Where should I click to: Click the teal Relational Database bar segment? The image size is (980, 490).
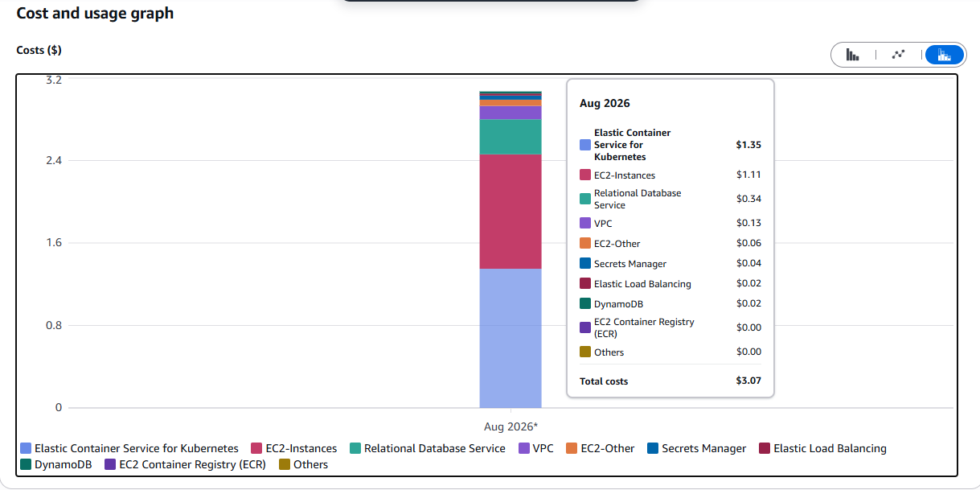tap(511, 137)
